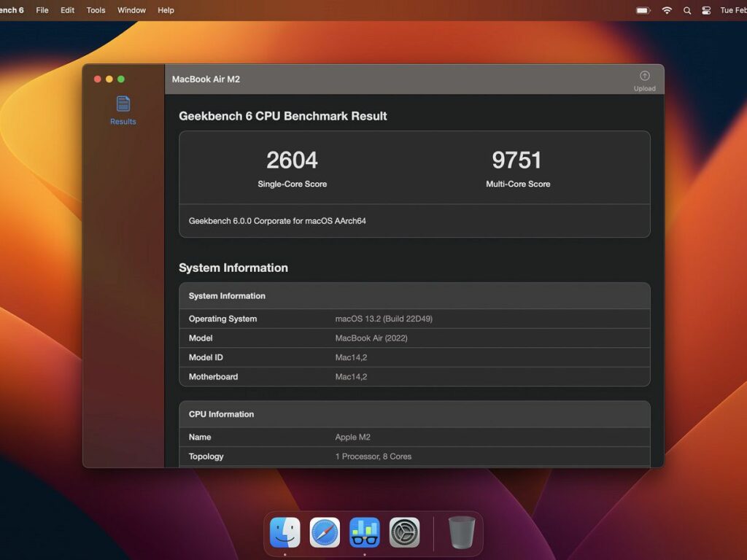
Task: Click the Geekbench icon in the Dock
Action: (x=365, y=532)
